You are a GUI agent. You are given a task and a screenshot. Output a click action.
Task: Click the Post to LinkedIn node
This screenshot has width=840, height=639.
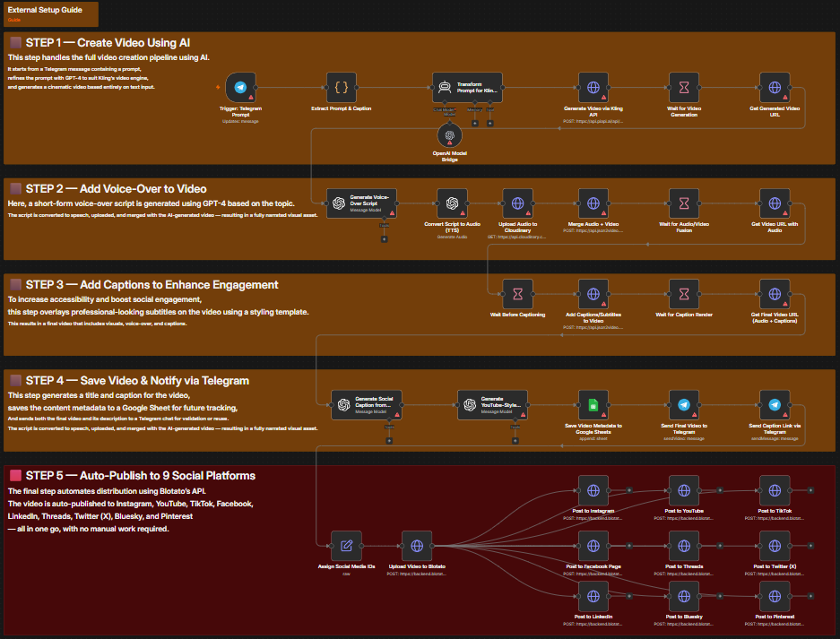(593, 596)
